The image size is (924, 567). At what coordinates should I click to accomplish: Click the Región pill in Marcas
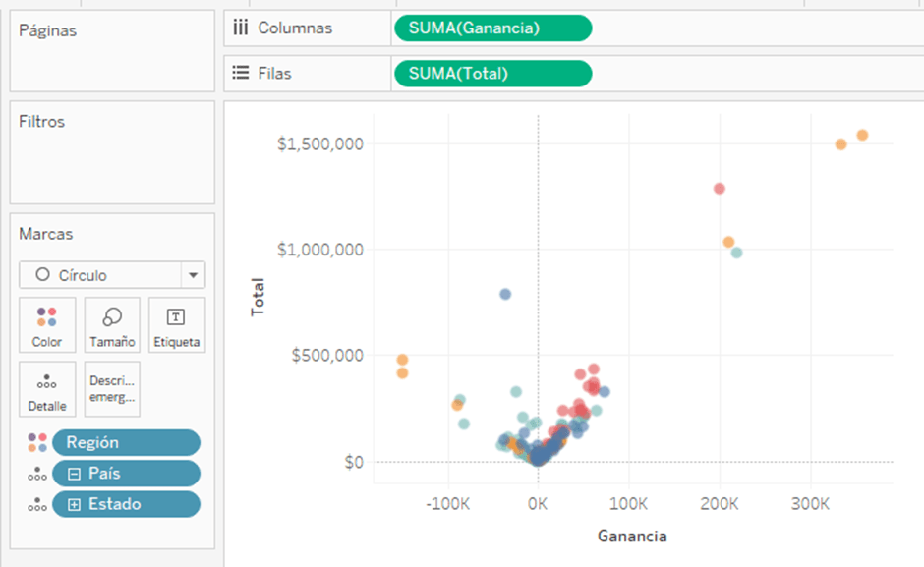point(127,442)
